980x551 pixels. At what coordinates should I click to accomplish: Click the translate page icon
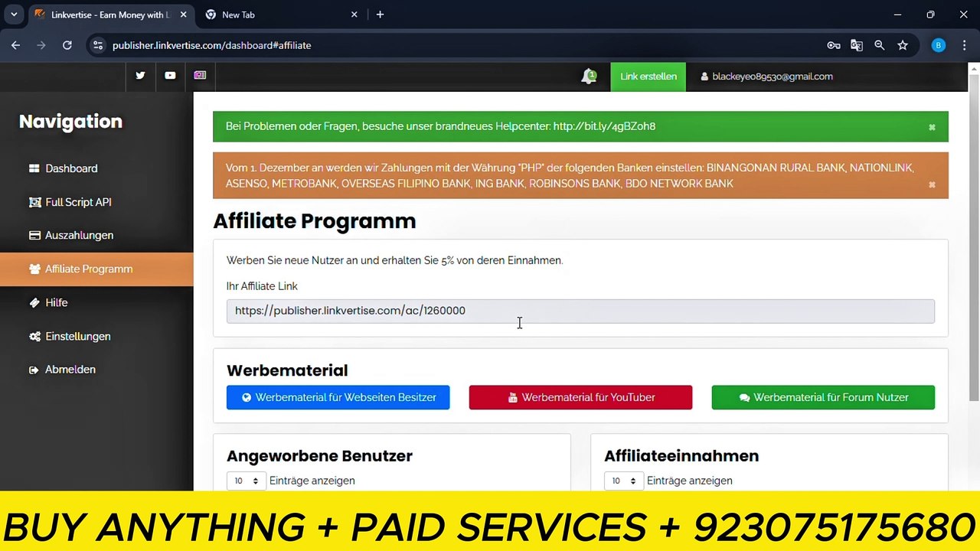click(x=857, y=45)
